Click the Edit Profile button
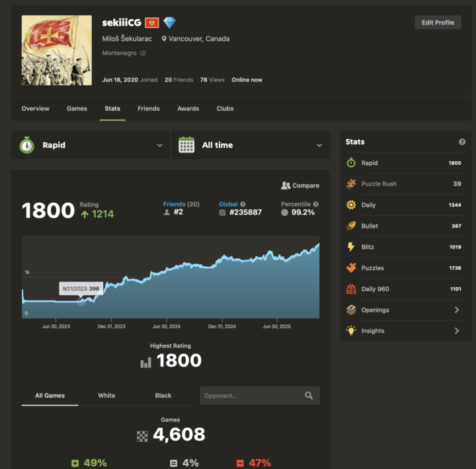476x469 pixels. click(x=438, y=22)
